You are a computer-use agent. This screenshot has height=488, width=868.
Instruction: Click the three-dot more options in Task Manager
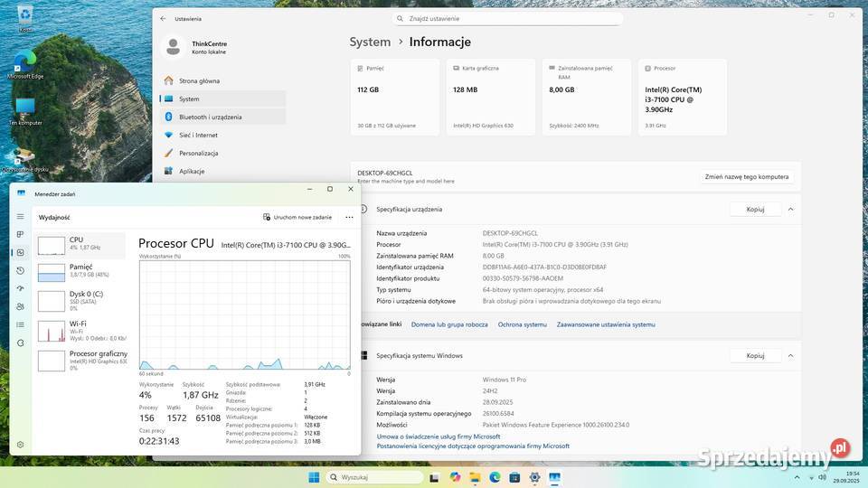(x=349, y=217)
